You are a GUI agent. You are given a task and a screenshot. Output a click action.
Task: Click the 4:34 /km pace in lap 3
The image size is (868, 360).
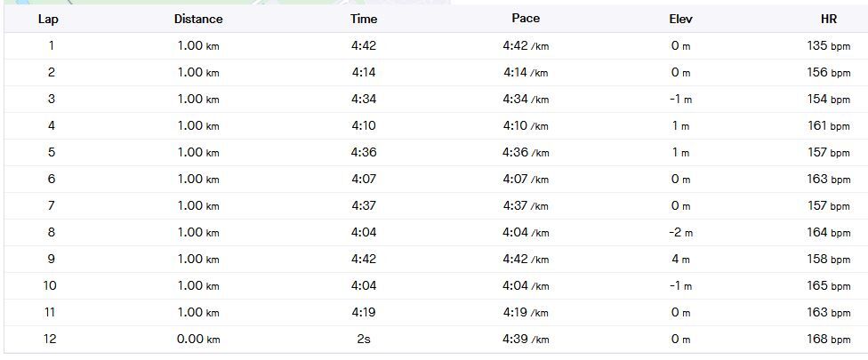coord(526,99)
